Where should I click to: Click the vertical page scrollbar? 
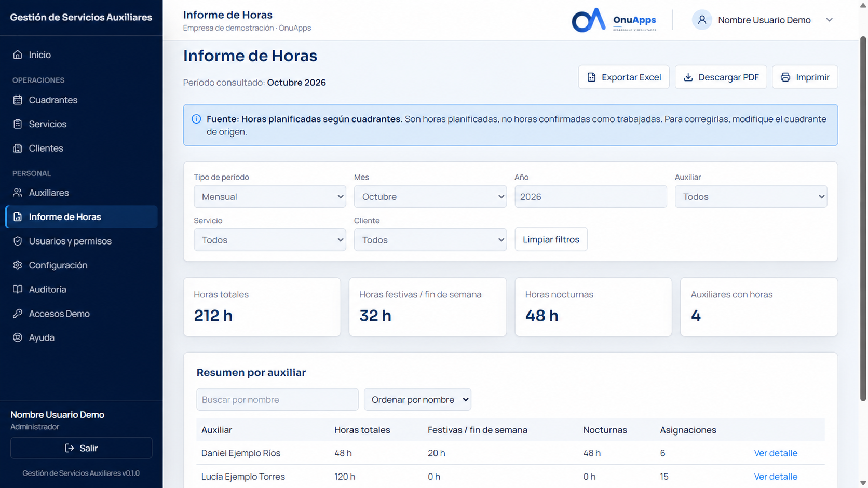pyautogui.click(x=863, y=218)
